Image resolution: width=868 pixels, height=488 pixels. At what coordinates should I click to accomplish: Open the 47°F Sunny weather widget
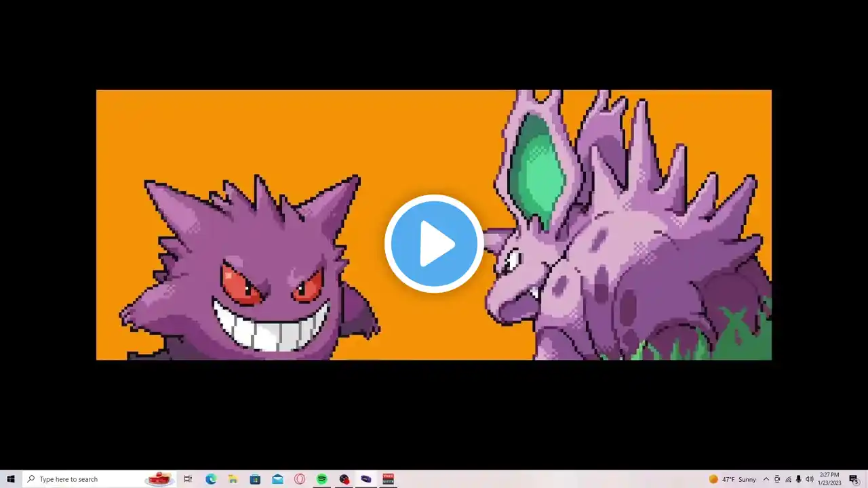tap(732, 479)
